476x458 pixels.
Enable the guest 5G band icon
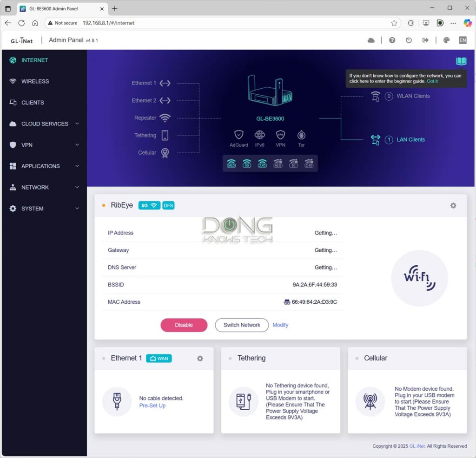(294, 163)
